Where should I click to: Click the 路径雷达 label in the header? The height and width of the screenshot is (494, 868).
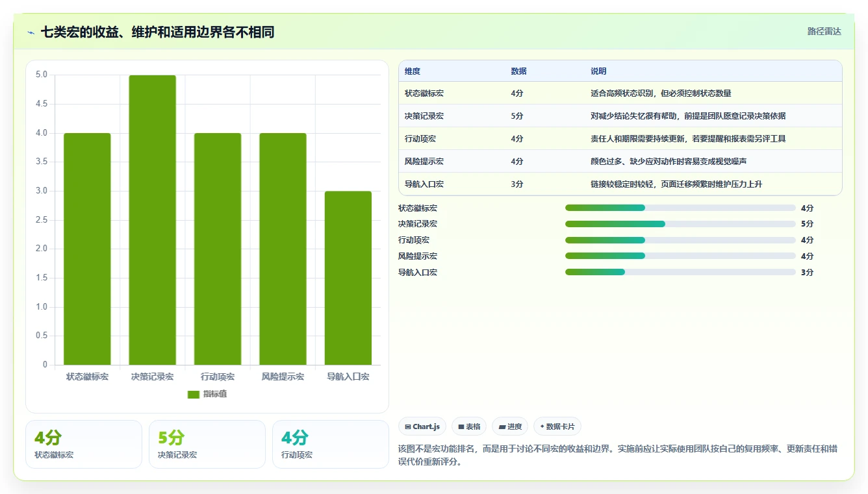824,31
